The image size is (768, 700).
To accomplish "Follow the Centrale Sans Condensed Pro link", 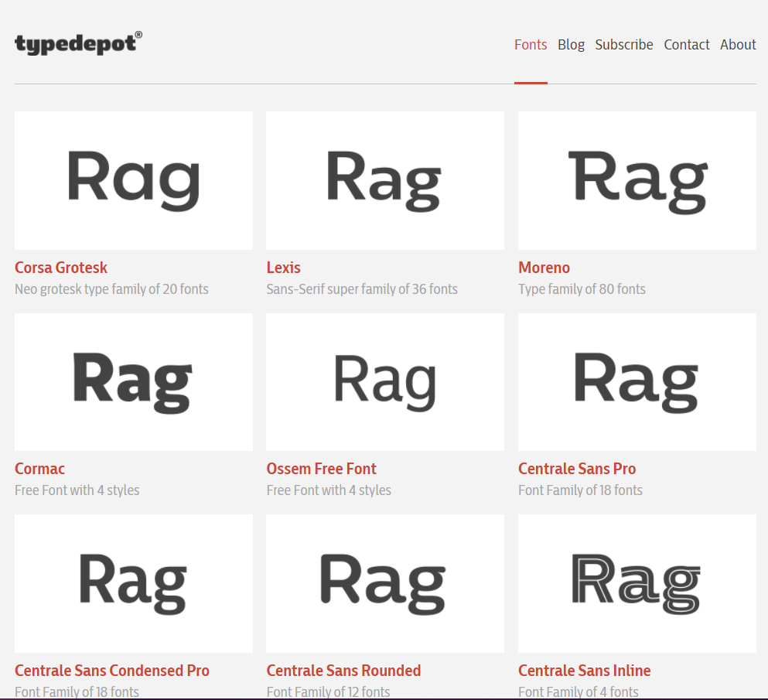I will pyautogui.click(x=112, y=670).
